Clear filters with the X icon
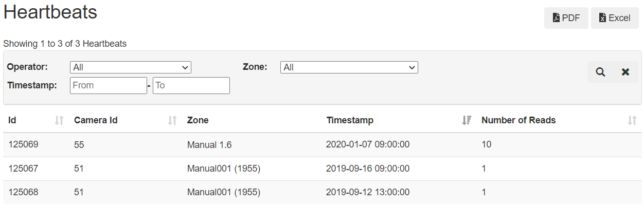 [x=625, y=72]
